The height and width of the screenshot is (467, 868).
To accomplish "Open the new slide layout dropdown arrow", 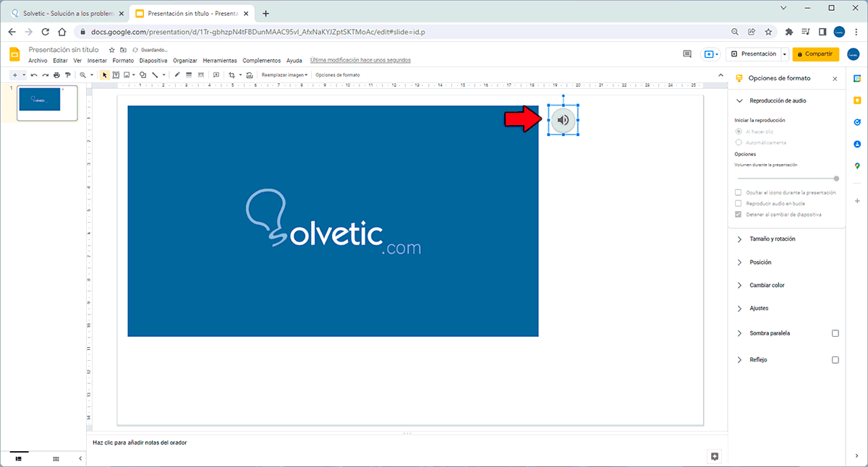I will point(24,75).
